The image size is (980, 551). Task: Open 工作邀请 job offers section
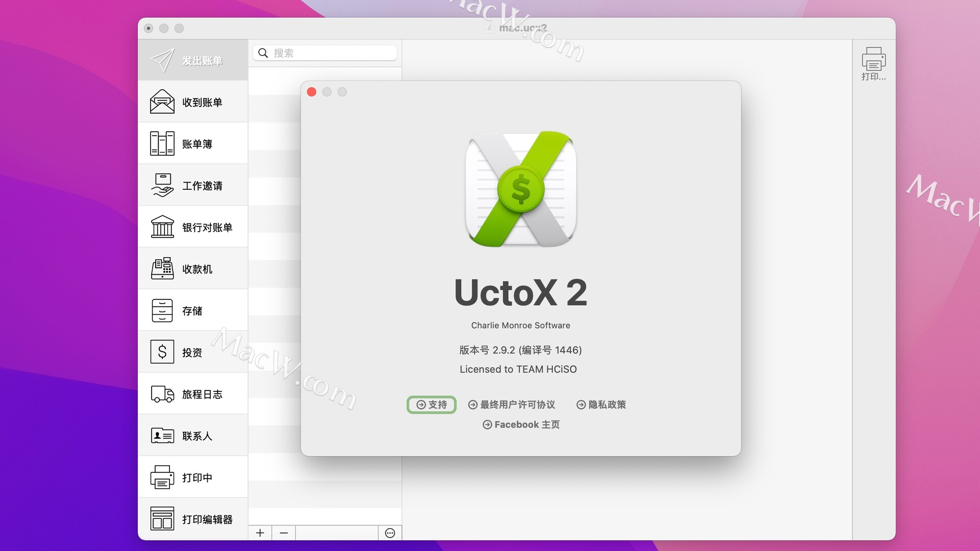tap(192, 186)
